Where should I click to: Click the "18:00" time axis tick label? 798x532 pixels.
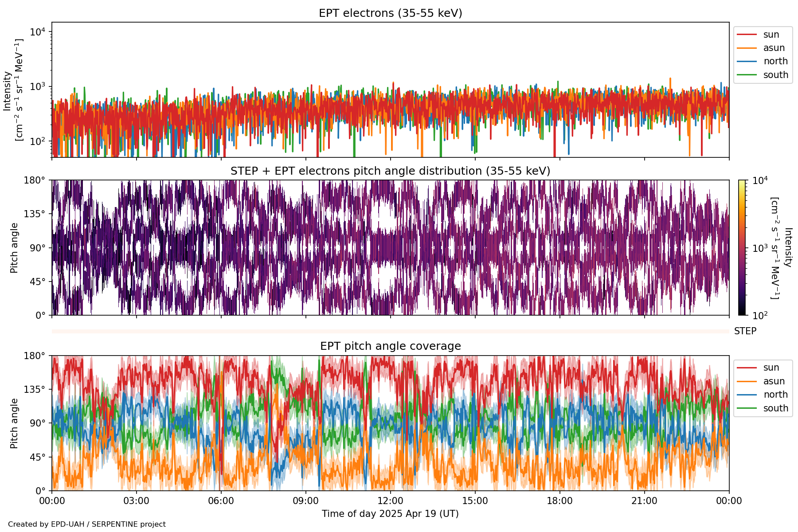click(x=559, y=501)
